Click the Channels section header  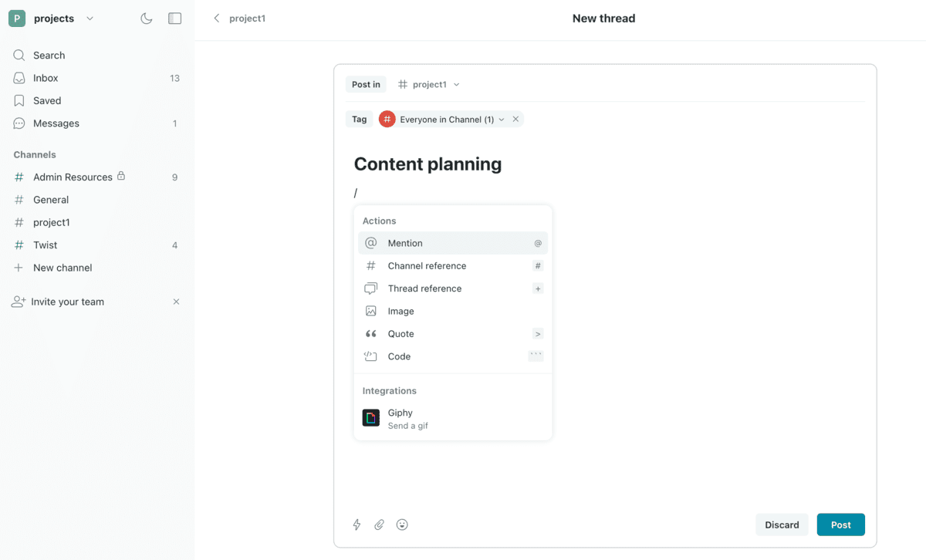(35, 154)
